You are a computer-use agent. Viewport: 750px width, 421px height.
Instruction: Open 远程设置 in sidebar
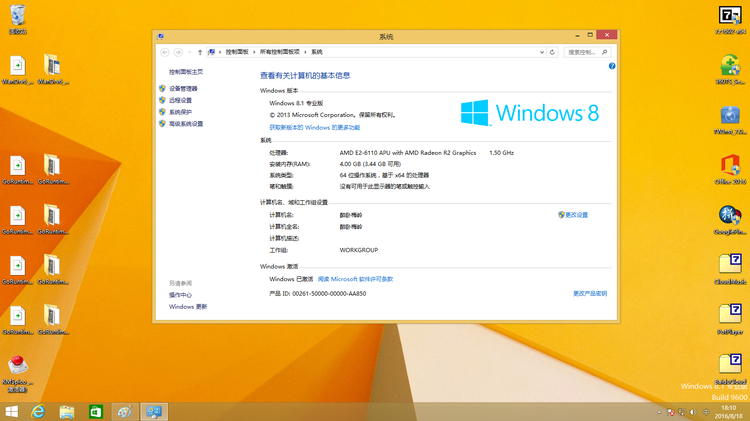click(180, 100)
